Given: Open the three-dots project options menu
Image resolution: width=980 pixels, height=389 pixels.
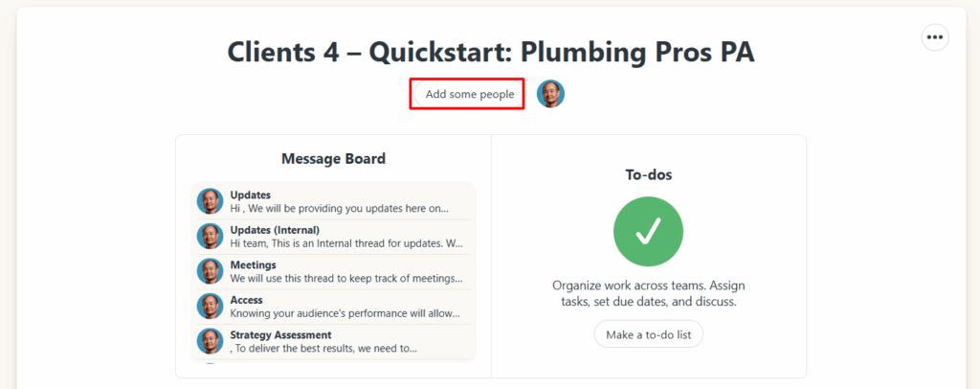Looking at the screenshot, I should (x=935, y=37).
